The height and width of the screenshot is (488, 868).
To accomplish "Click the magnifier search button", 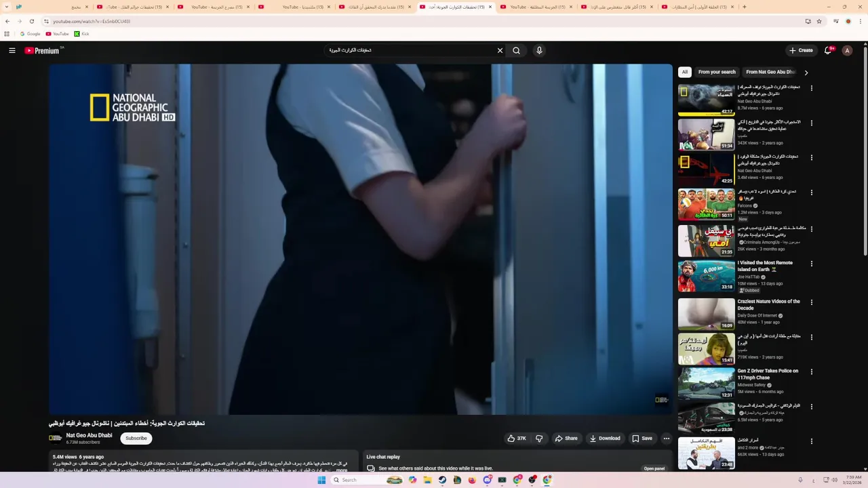I will (517, 50).
